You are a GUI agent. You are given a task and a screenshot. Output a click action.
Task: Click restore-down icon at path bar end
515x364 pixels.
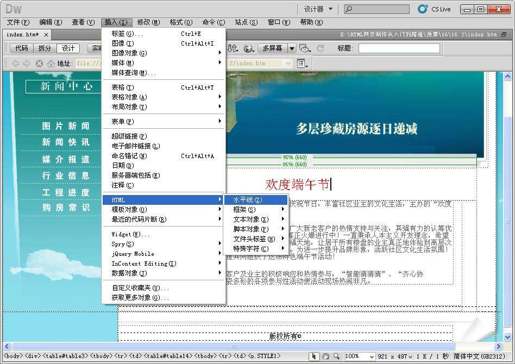click(x=504, y=34)
